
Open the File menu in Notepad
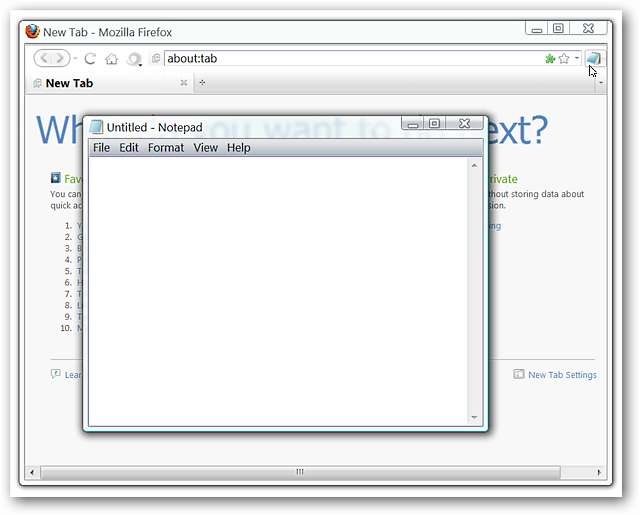click(101, 148)
